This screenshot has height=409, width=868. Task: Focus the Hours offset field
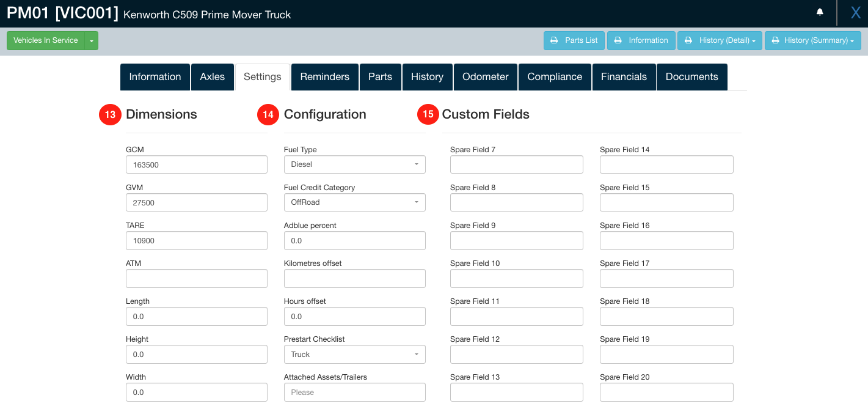[x=355, y=316]
